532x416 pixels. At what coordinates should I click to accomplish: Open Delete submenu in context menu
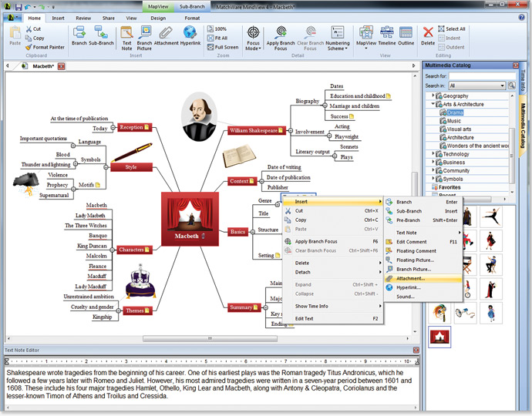coord(333,263)
